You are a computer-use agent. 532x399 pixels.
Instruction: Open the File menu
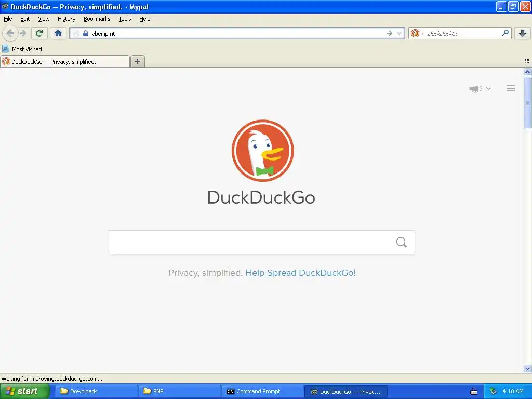[8, 19]
